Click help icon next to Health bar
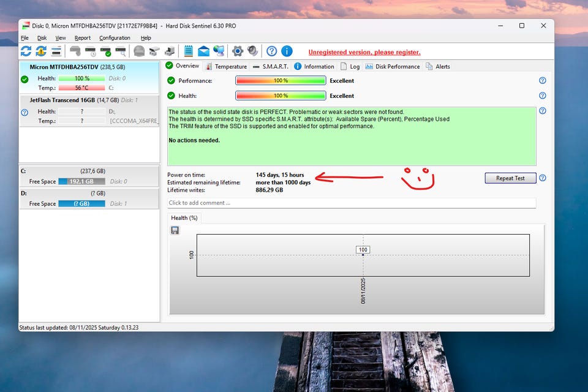Image resolution: width=588 pixels, height=392 pixels. [542, 96]
